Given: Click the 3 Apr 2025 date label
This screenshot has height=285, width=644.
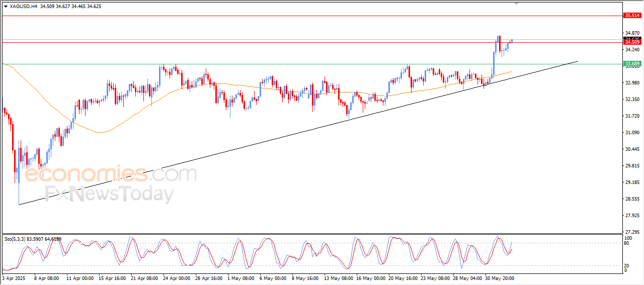Looking at the screenshot, I should [x=13, y=277].
